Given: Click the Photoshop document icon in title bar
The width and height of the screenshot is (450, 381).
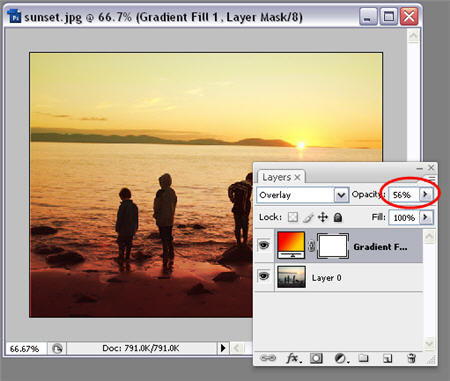Looking at the screenshot, I should pyautogui.click(x=15, y=16).
